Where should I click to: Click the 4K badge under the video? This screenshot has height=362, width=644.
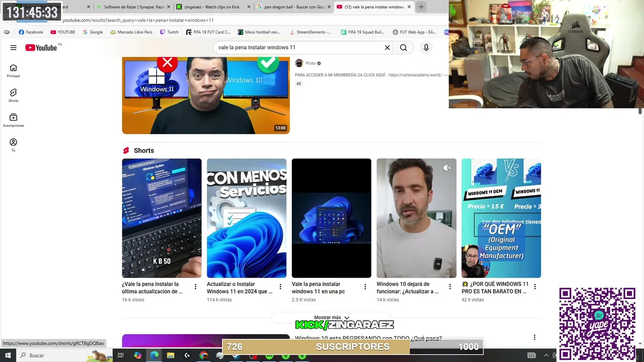pos(299,84)
